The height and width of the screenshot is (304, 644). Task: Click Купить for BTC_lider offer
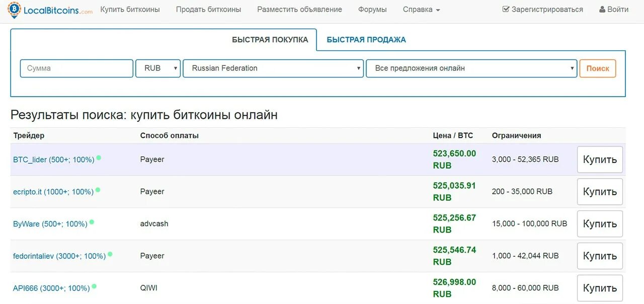(x=600, y=160)
